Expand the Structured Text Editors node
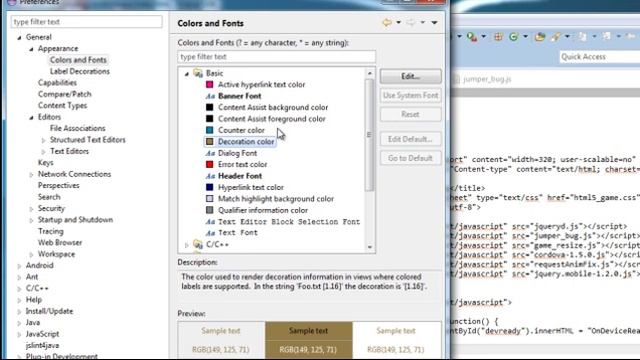640x360 pixels. pyautogui.click(x=44, y=140)
